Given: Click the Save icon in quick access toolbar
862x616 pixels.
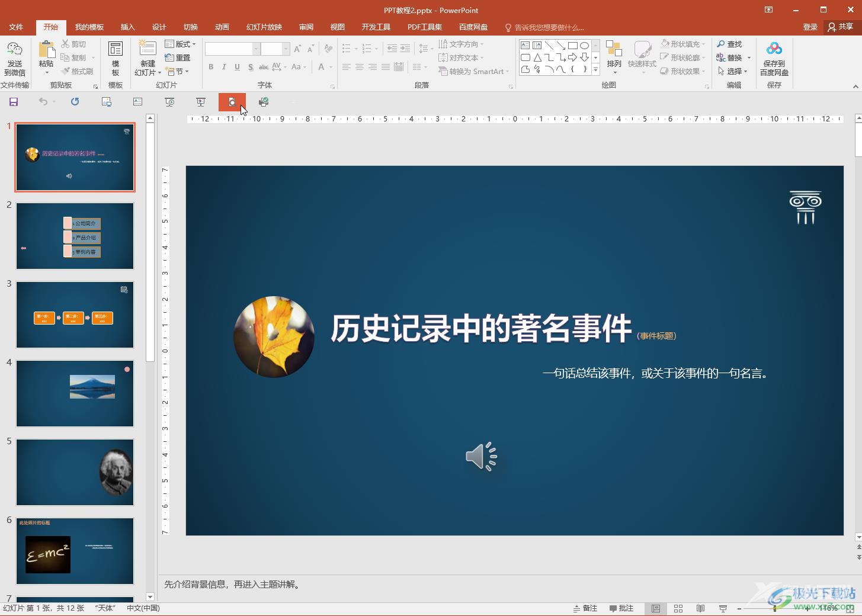Looking at the screenshot, I should pyautogui.click(x=14, y=102).
